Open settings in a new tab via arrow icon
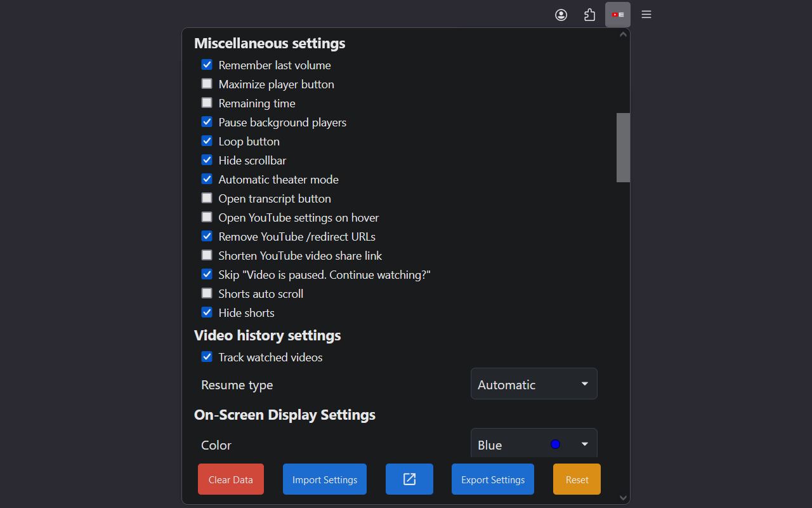The image size is (812, 508). coord(409,479)
